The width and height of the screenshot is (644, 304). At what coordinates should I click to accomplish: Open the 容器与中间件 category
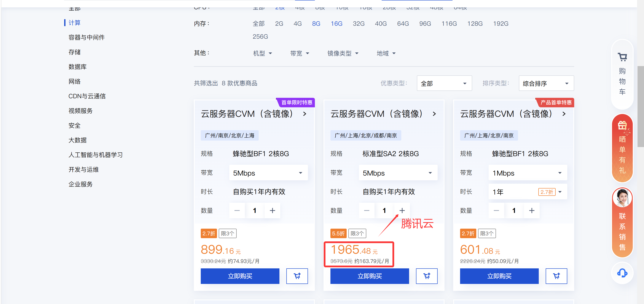click(x=86, y=38)
